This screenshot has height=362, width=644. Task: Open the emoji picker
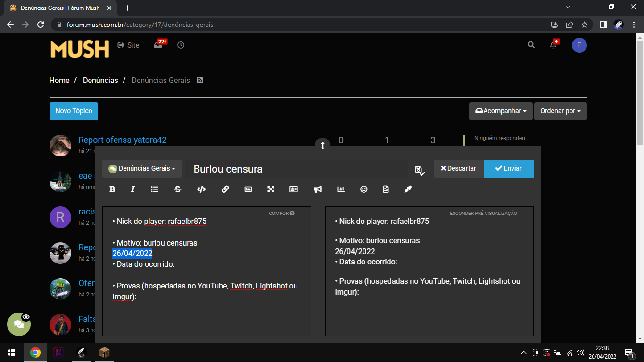click(x=363, y=189)
